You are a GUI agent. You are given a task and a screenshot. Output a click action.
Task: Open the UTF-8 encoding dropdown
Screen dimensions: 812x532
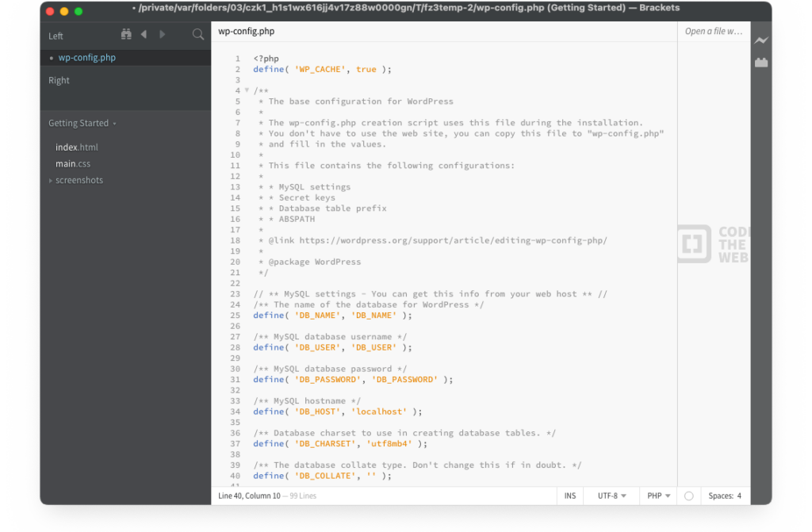(x=611, y=496)
